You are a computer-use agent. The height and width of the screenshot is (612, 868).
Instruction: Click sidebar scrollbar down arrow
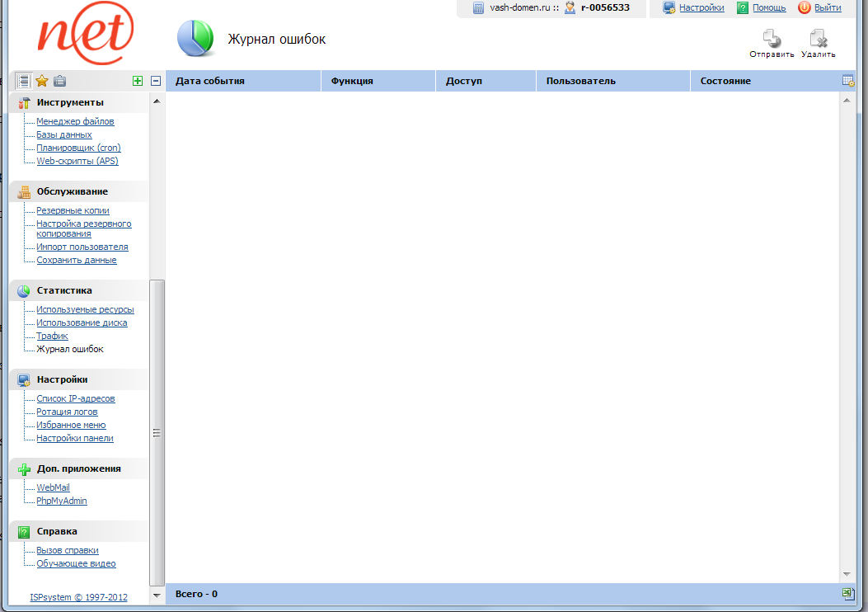157,595
